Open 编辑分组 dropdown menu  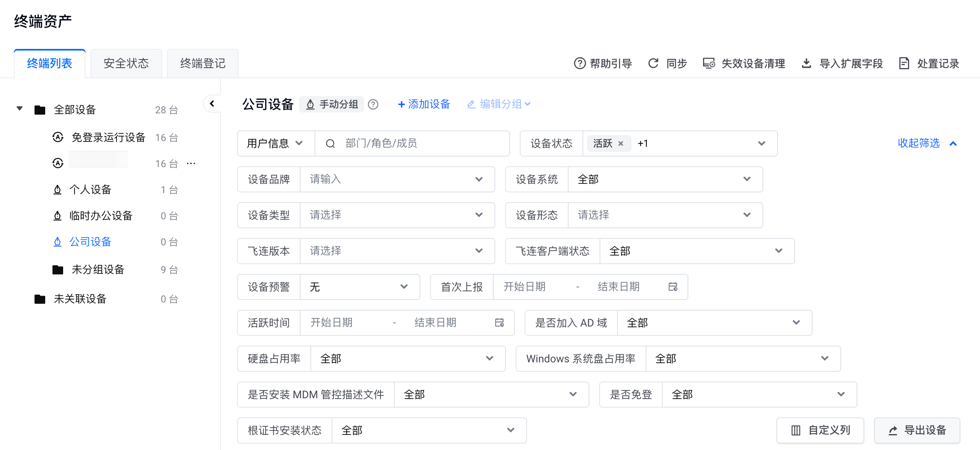499,104
